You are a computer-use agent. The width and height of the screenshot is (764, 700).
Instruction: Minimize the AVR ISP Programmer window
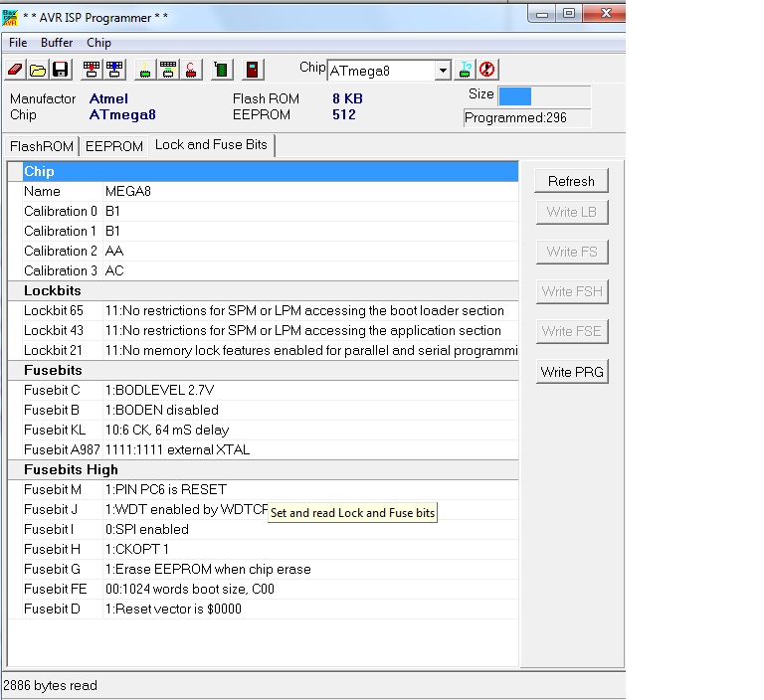542,14
